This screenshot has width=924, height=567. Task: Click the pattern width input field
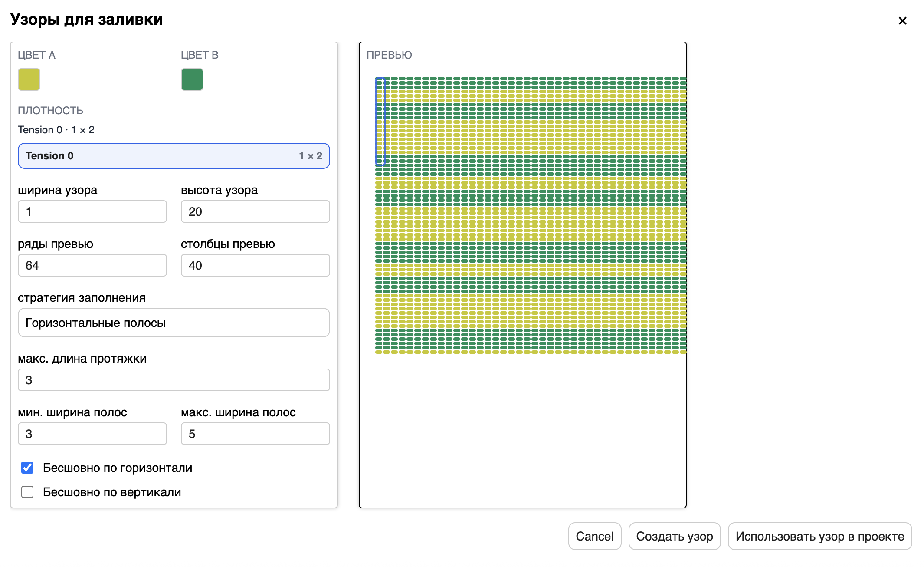pos(92,211)
